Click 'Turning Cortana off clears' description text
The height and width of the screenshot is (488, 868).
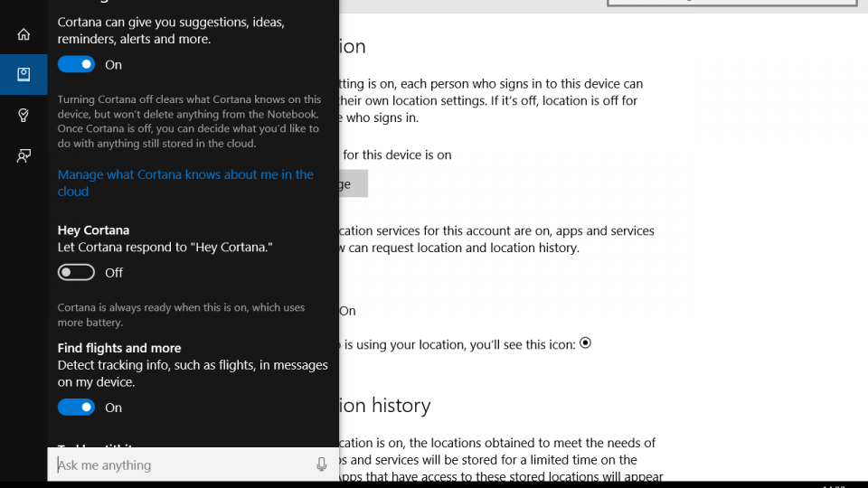click(189, 121)
